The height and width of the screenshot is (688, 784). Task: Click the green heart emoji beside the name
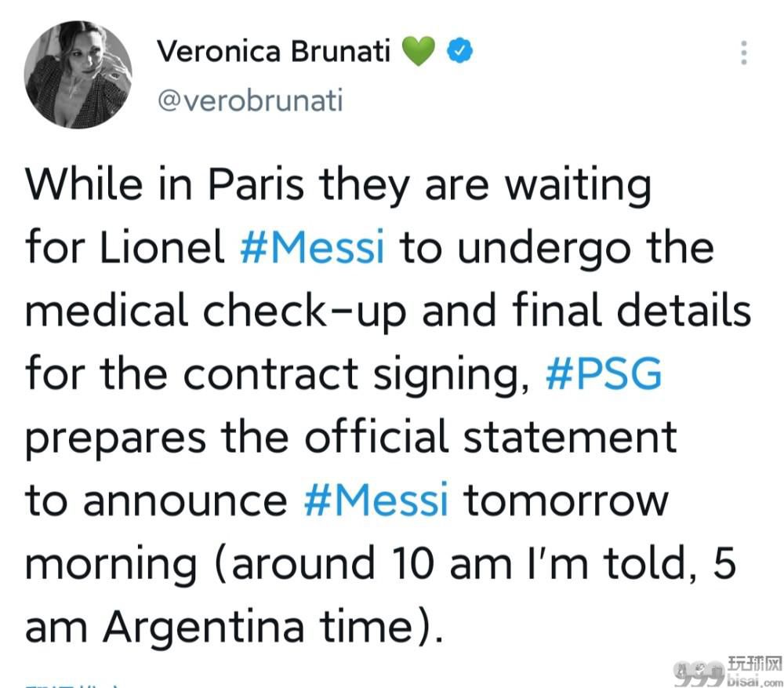click(419, 52)
